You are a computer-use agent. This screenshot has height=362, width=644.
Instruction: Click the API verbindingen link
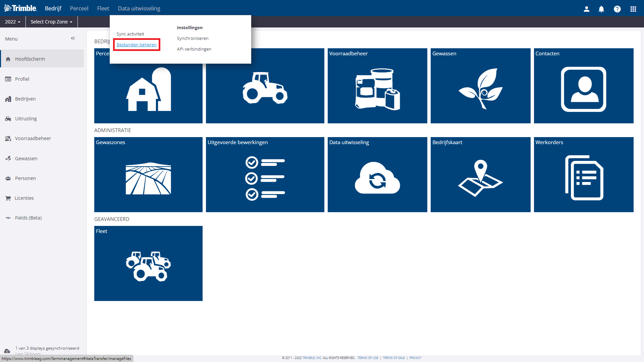click(x=194, y=49)
